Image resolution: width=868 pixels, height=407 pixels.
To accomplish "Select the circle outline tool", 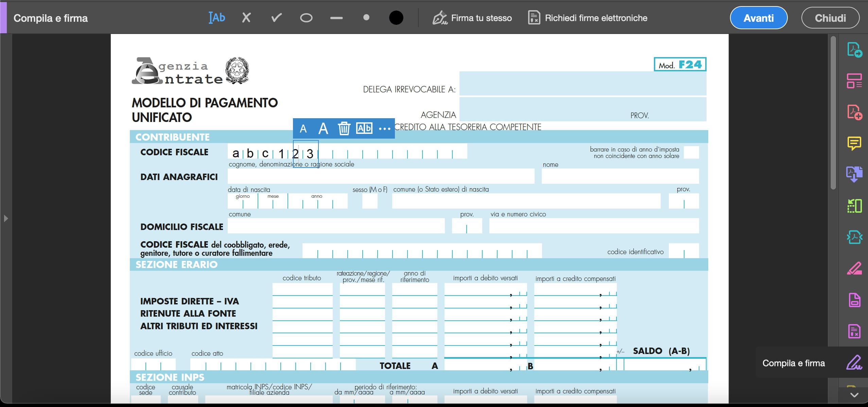I will [x=306, y=18].
